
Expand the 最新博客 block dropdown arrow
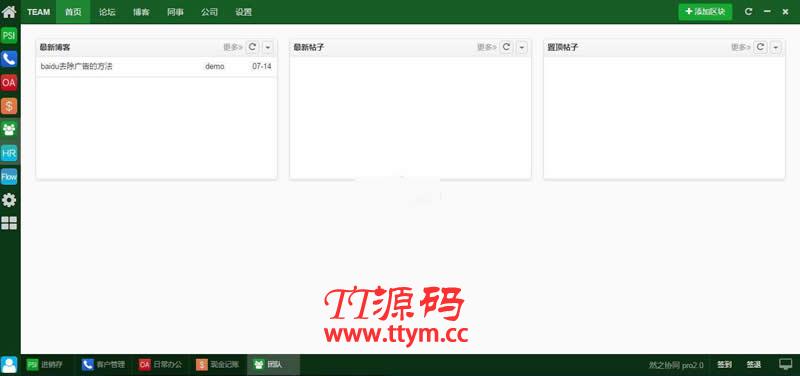268,47
